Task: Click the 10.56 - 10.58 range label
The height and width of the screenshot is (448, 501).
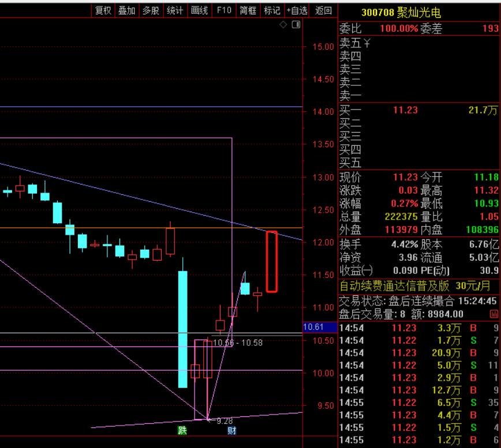Action: click(x=238, y=342)
